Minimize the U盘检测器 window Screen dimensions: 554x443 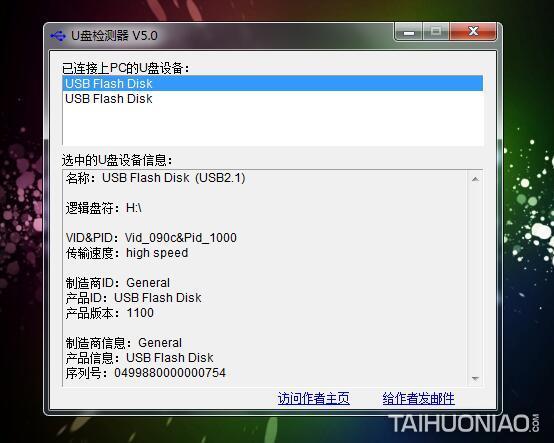409,33
